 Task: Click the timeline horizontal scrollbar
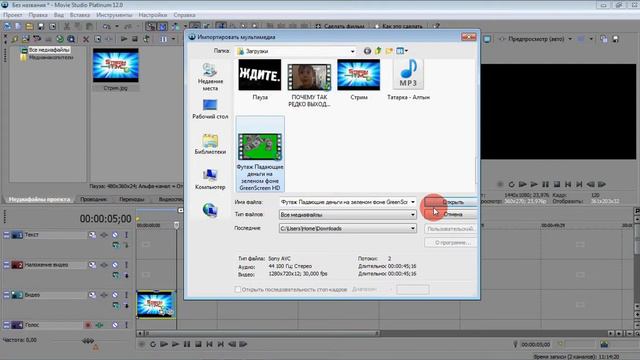(261, 333)
